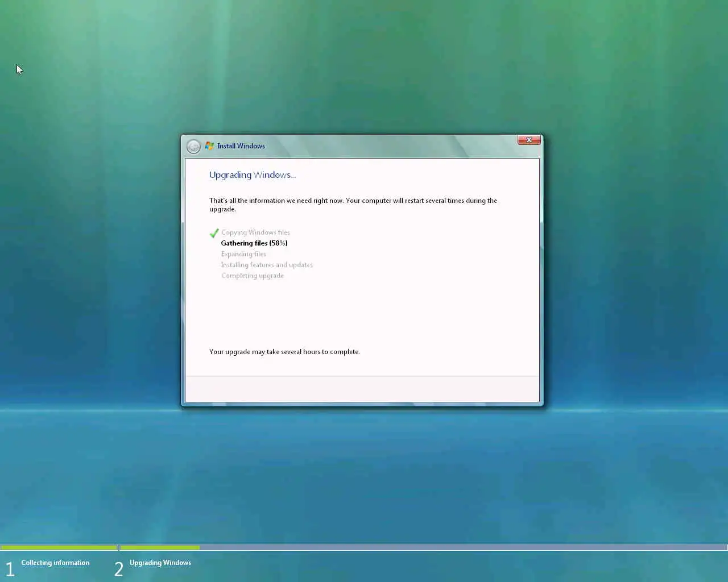Click the Collecting information progress bar
Viewport: 728px width, 582px height.
[59, 548]
